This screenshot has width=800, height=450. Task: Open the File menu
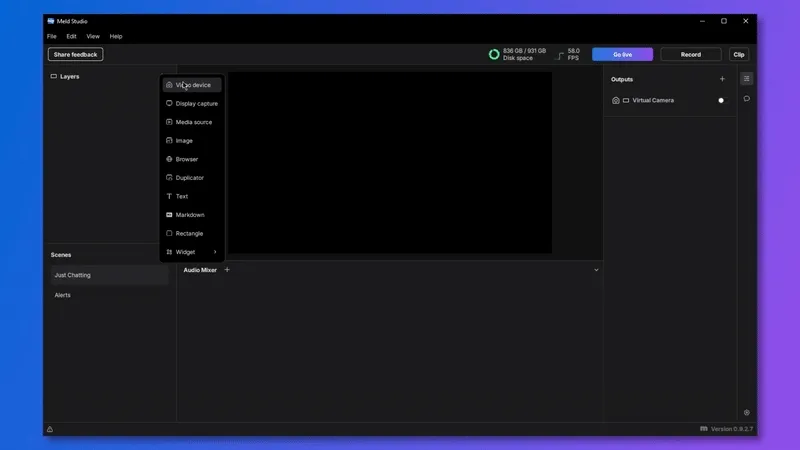click(x=52, y=36)
